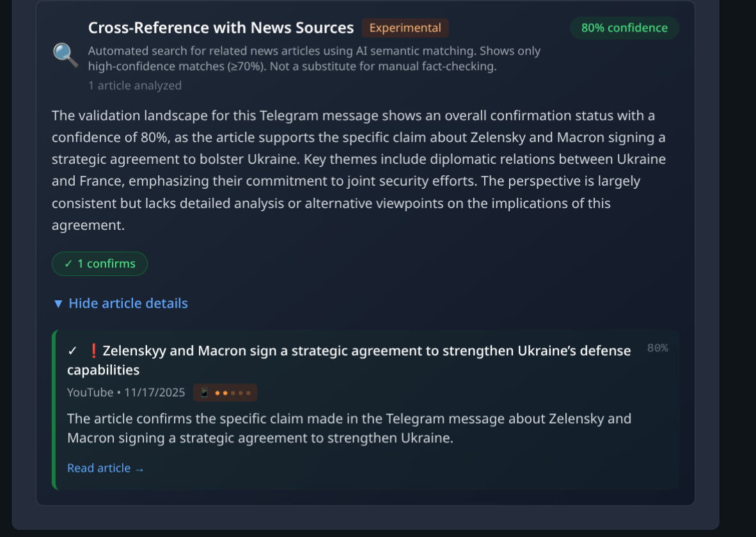Click the magnifying glass search icon

[x=65, y=56]
